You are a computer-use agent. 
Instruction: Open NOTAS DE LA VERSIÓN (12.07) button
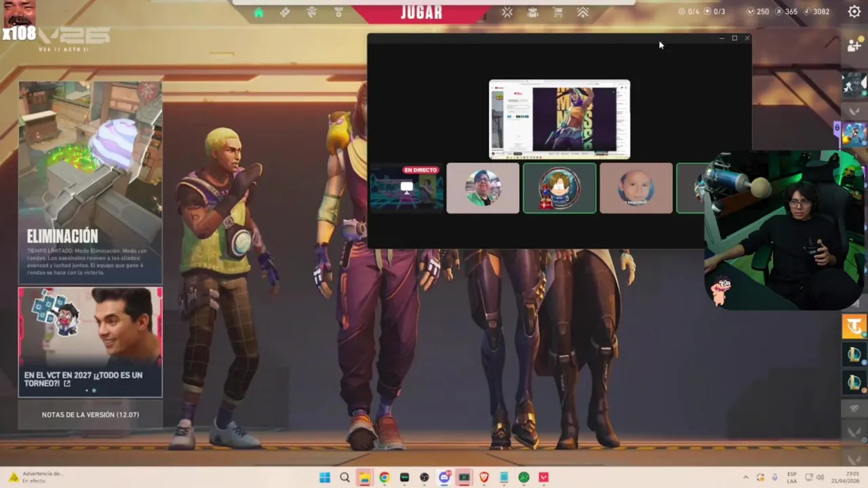(x=90, y=415)
